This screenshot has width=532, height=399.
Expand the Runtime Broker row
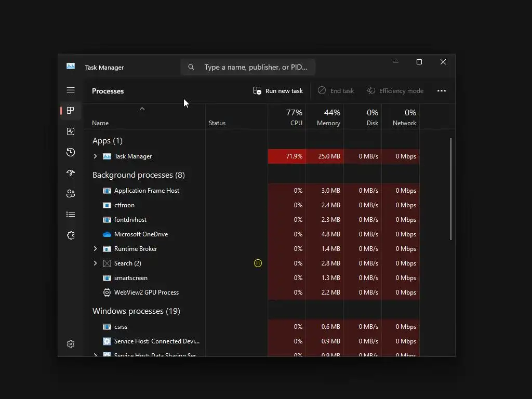click(x=96, y=249)
